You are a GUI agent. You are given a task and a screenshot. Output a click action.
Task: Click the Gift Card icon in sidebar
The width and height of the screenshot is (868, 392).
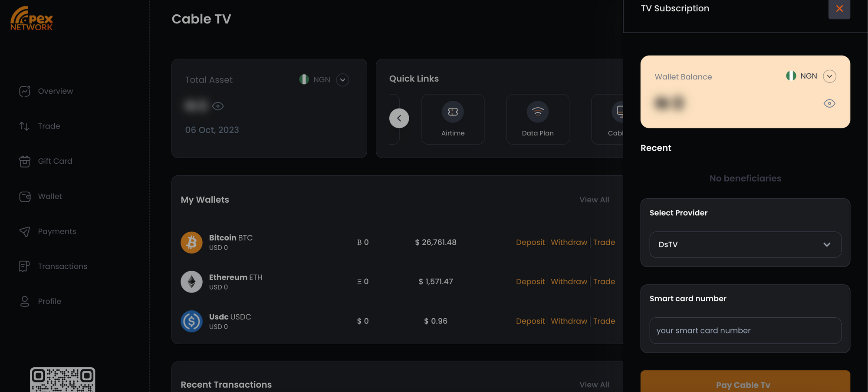[x=25, y=161]
